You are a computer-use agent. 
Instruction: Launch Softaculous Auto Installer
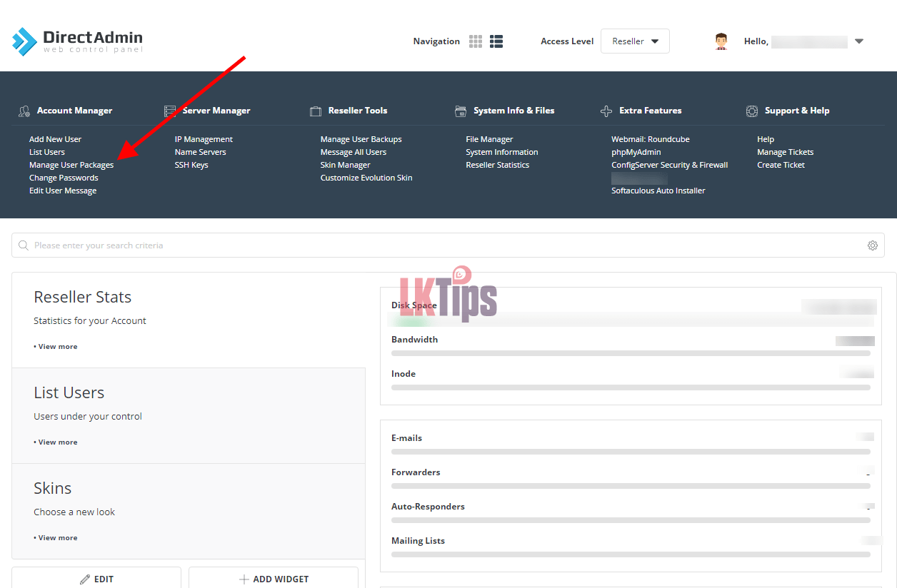pos(658,191)
